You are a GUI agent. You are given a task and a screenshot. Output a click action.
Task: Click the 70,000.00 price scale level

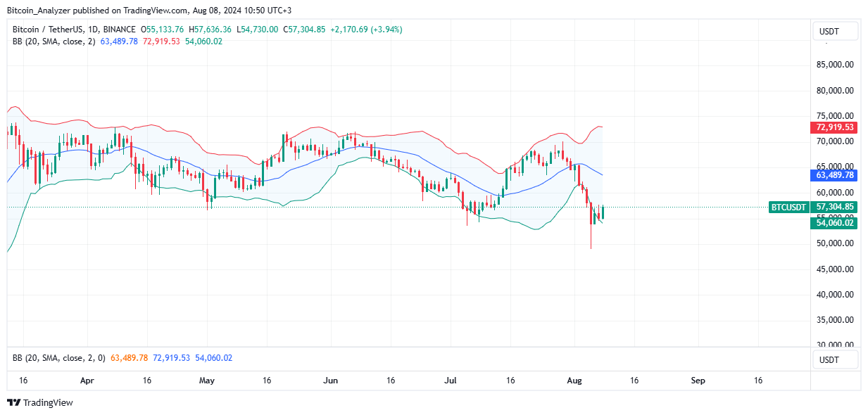click(835, 141)
